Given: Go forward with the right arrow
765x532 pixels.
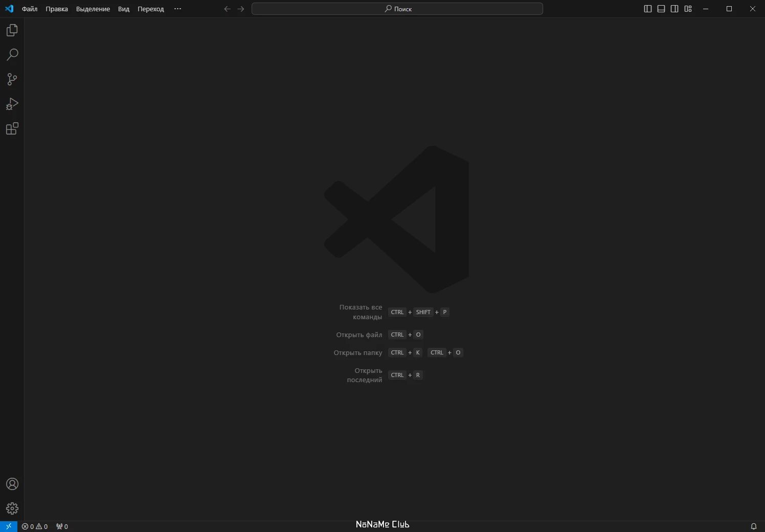Looking at the screenshot, I should point(241,9).
